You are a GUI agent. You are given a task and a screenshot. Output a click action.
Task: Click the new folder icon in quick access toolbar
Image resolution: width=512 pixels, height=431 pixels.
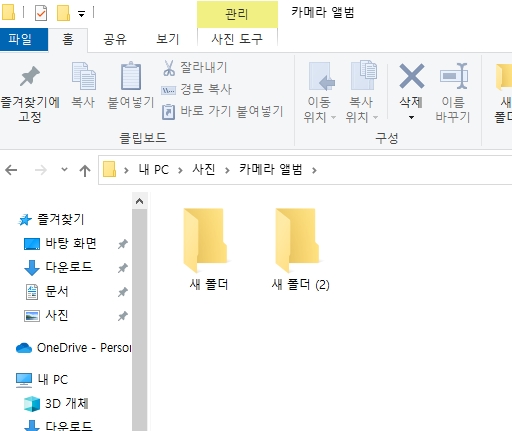pyautogui.click(x=63, y=13)
